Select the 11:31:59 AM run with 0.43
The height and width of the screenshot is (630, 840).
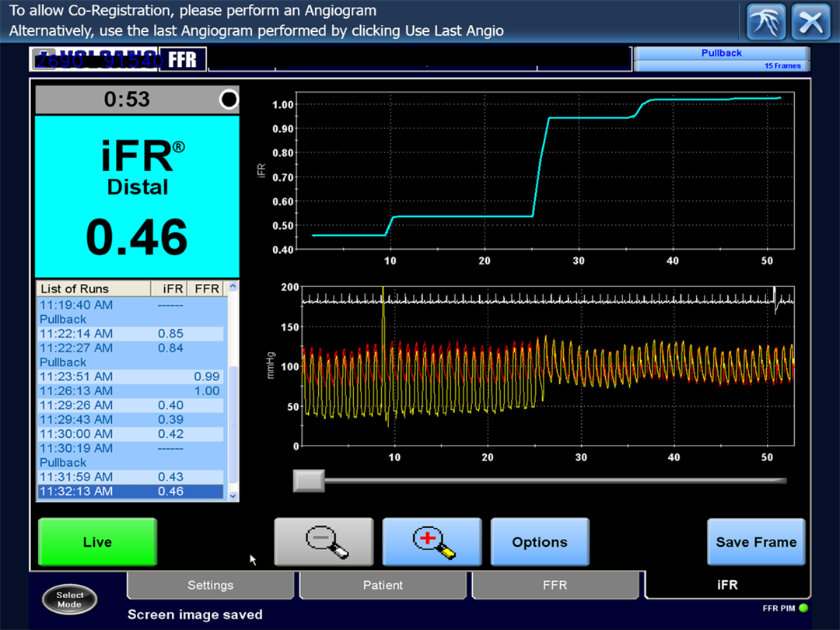131,477
